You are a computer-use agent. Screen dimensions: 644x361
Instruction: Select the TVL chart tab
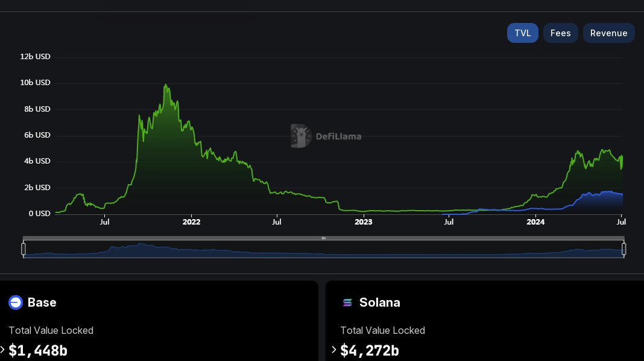pyautogui.click(x=522, y=33)
